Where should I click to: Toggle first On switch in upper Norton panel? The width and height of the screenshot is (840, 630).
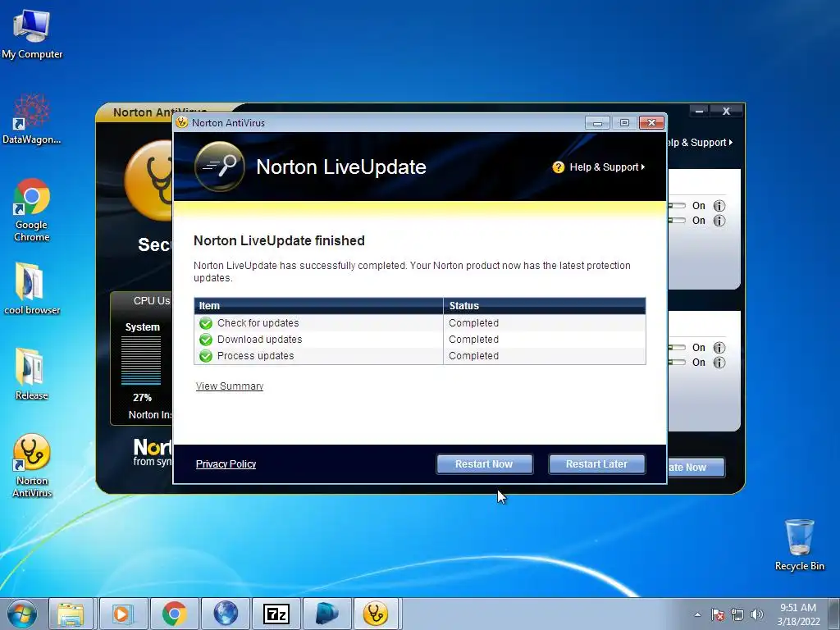coord(677,206)
